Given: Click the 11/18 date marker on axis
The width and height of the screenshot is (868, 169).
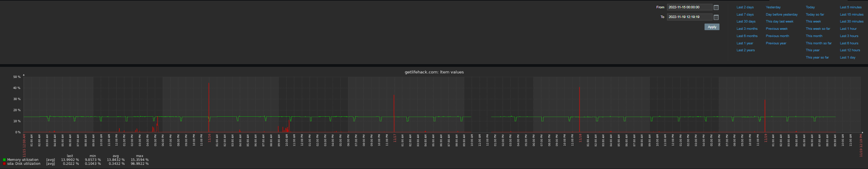Looking at the screenshot, I should pyautogui.click(x=580, y=138).
